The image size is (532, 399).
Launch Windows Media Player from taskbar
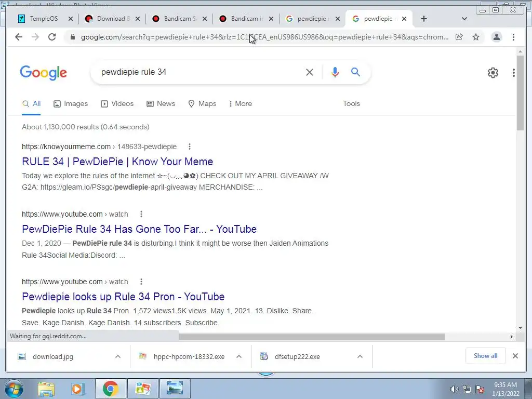78,389
